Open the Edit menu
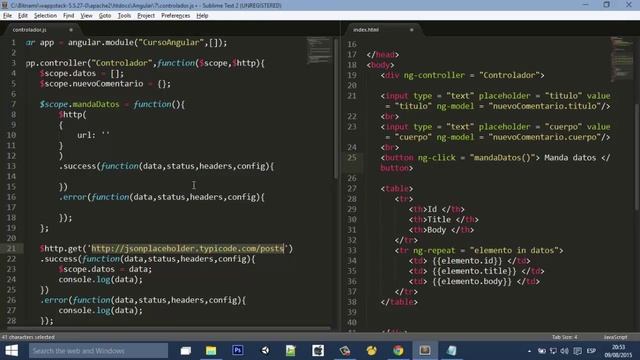Viewport: 640px width, 360px height. pyautogui.click(x=22, y=16)
